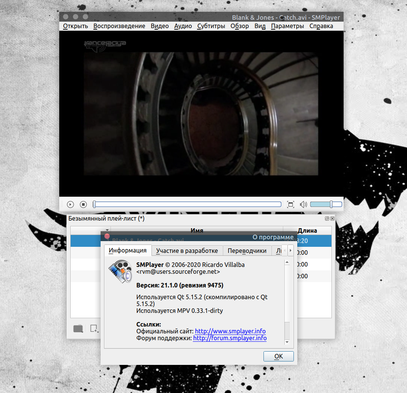Click the Длина column header in playlist
The height and width of the screenshot is (393, 407).
(307, 230)
